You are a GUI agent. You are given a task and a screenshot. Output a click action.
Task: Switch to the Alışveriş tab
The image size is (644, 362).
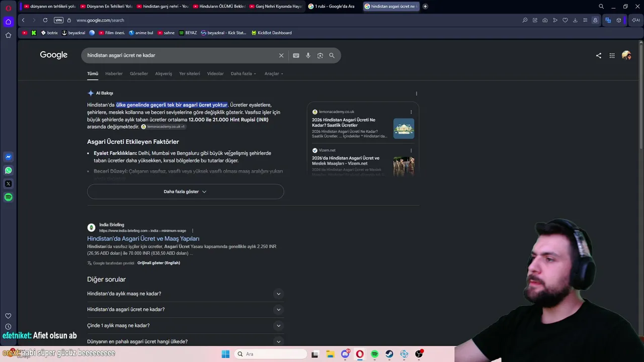pos(164,73)
